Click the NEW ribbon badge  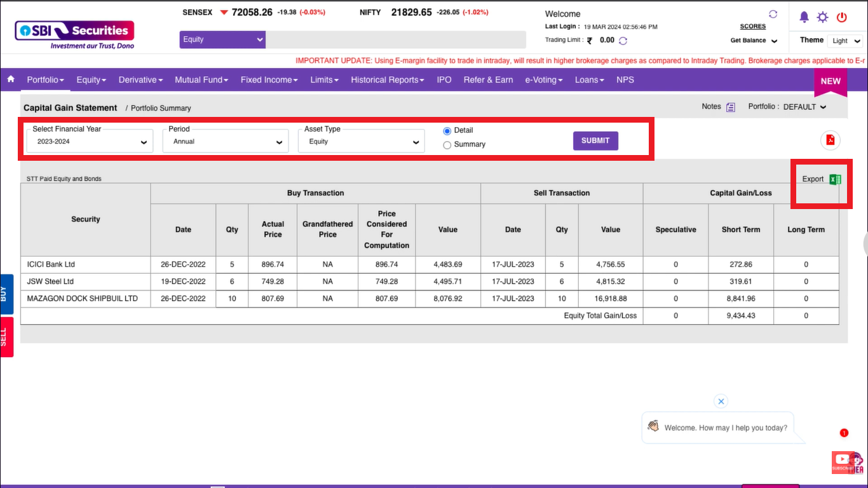831,81
